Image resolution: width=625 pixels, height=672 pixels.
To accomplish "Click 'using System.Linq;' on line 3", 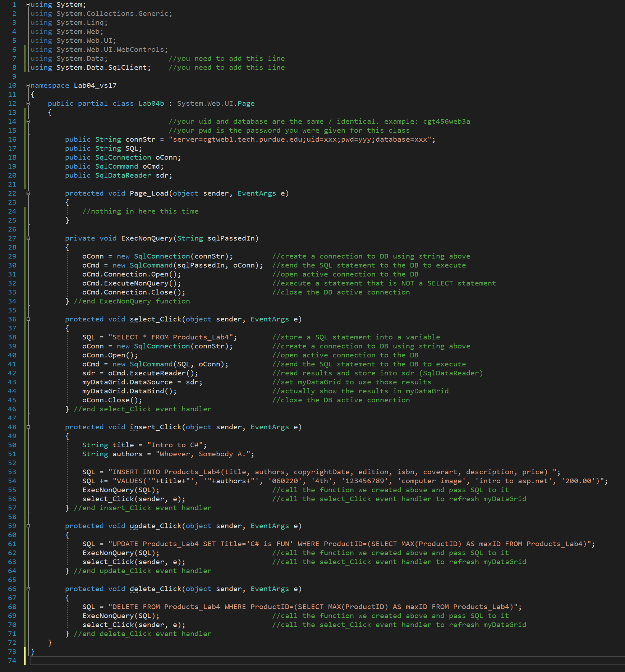I will 69,23.
